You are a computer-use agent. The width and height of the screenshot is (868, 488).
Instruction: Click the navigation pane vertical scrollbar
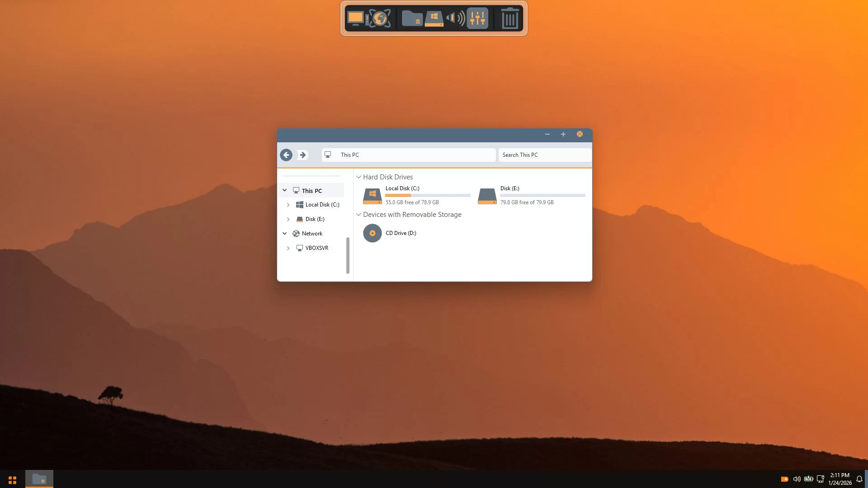348,255
